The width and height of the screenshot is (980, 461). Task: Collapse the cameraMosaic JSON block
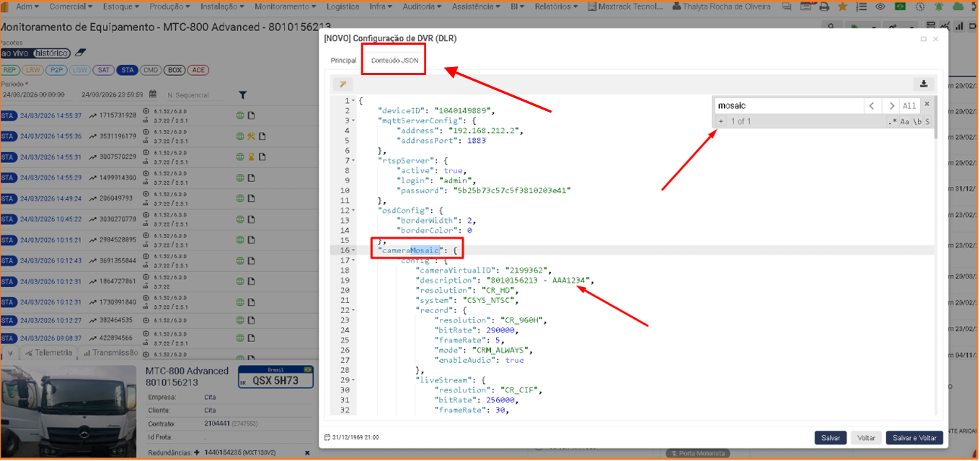click(x=353, y=250)
